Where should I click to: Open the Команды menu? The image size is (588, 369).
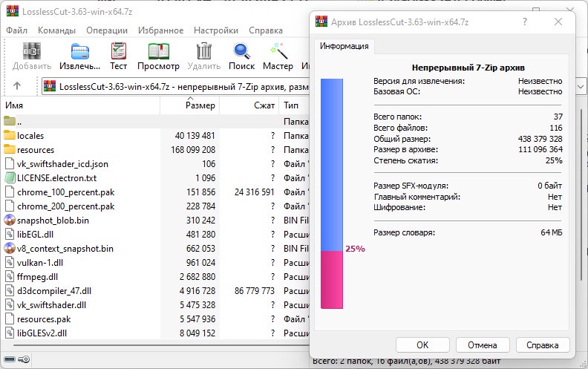click(56, 30)
